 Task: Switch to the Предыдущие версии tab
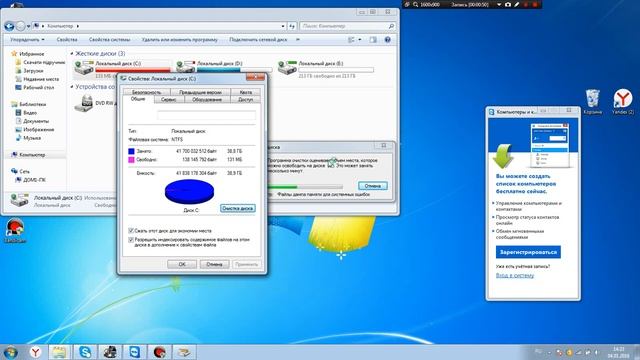tap(200, 92)
